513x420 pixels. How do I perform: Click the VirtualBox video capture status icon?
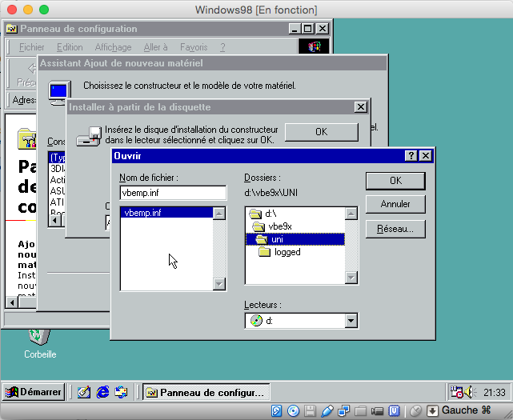click(x=377, y=410)
